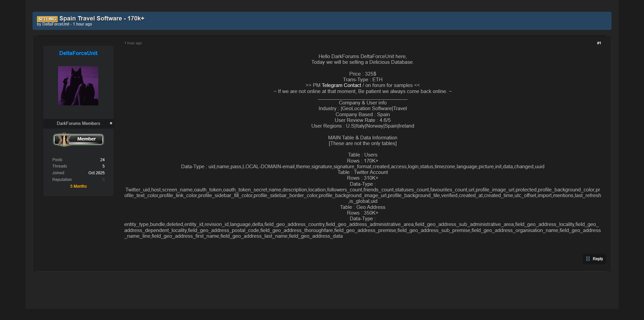The image size is (644, 320).
Task: Click the Oct 2025 joined date
Action: point(96,173)
